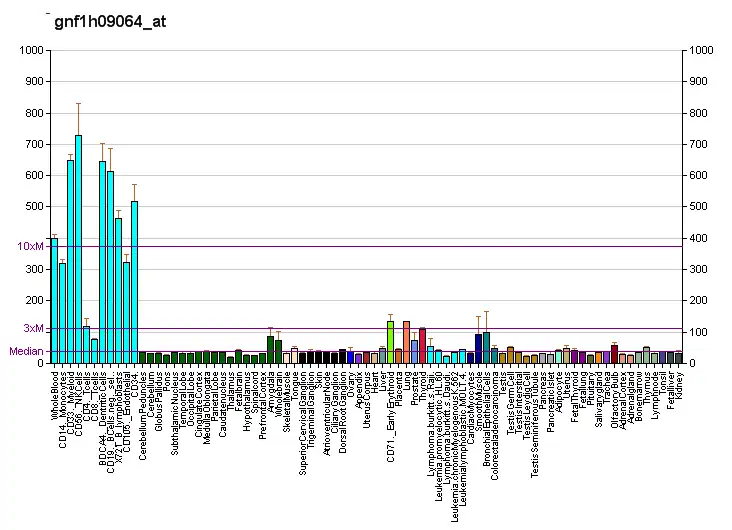Screen dimensions: 732x530
Task: Click the Kidney x-axis label
Action: [679, 383]
